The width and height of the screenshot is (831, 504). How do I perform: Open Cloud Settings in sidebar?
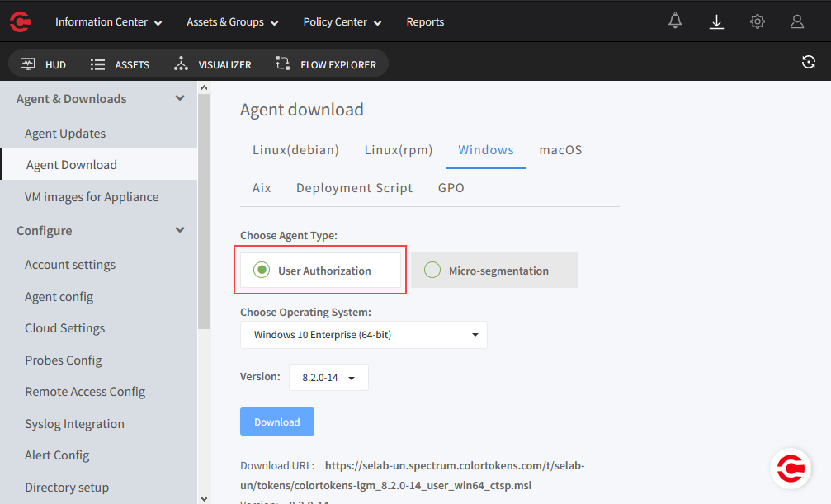[64, 328]
